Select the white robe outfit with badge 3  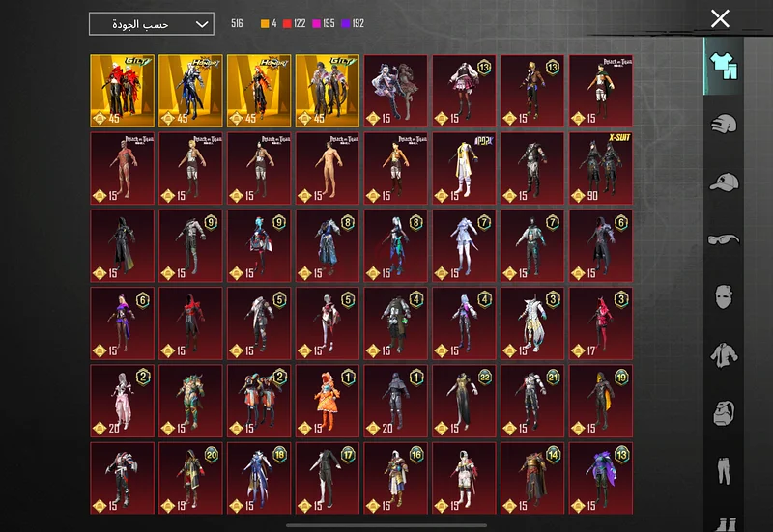tap(532, 323)
